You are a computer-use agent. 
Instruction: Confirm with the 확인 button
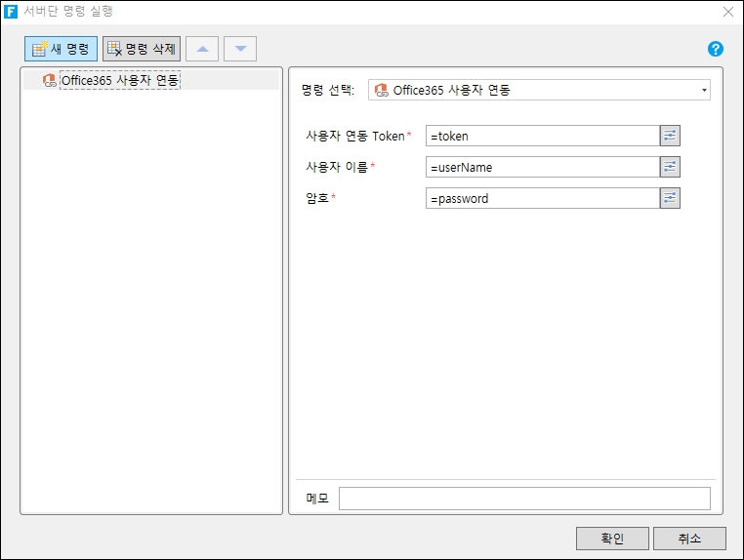coord(612,539)
